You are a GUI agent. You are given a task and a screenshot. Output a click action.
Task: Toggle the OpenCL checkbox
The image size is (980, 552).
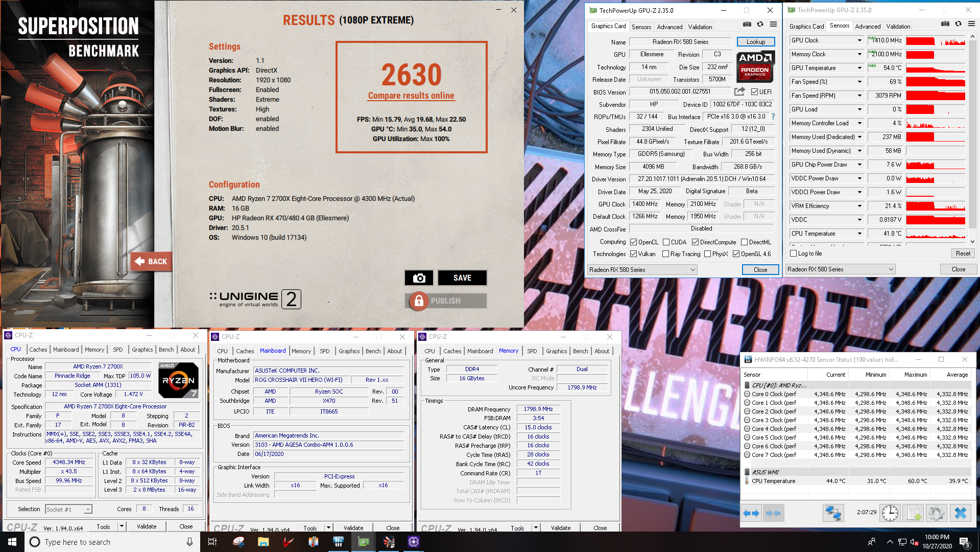(633, 242)
